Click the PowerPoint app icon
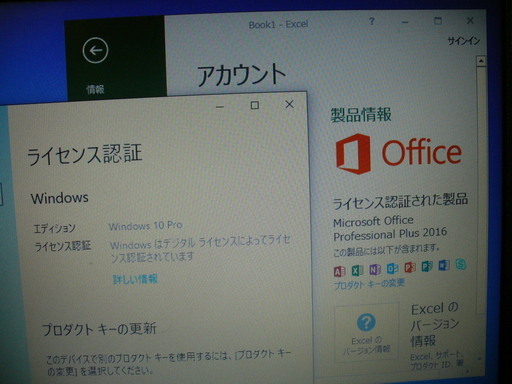Viewport: 512px width, 384px height. click(410, 267)
